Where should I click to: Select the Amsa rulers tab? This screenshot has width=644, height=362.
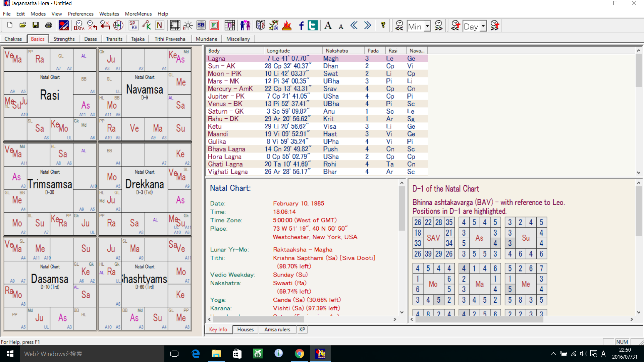277,329
